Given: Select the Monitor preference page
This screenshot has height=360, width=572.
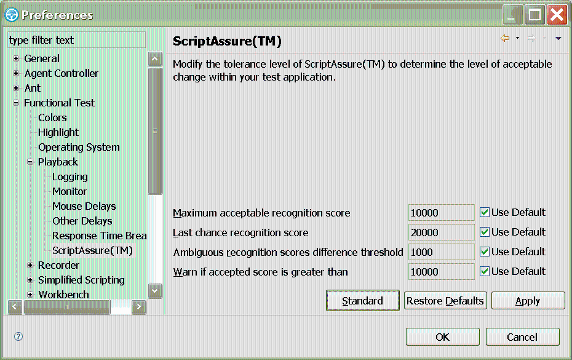Looking at the screenshot, I should [x=69, y=191].
